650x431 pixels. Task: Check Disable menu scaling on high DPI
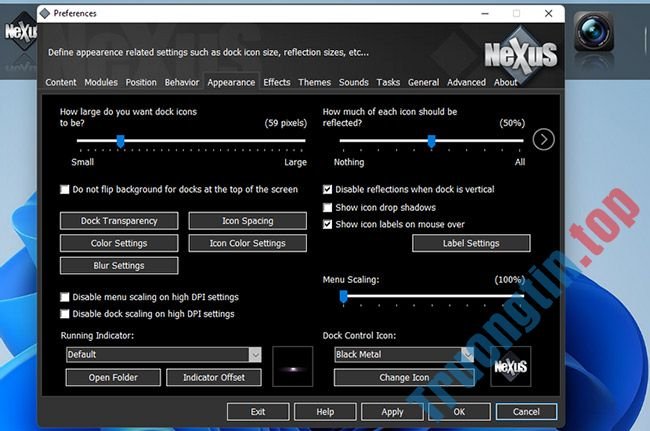65,297
